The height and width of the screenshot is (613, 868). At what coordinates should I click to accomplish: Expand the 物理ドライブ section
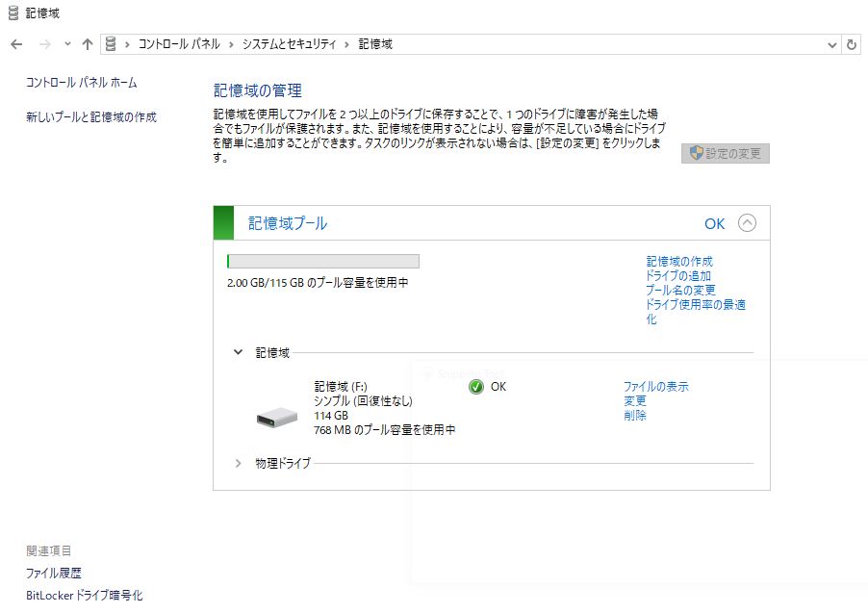239,463
